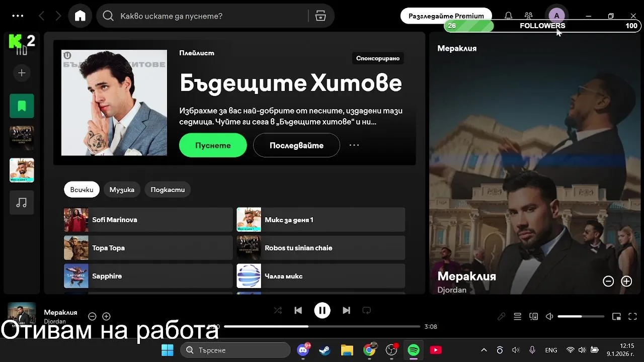The width and height of the screenshot is (644, 362).
Task: Enter full screen mode icon
Action: point(633,316)
